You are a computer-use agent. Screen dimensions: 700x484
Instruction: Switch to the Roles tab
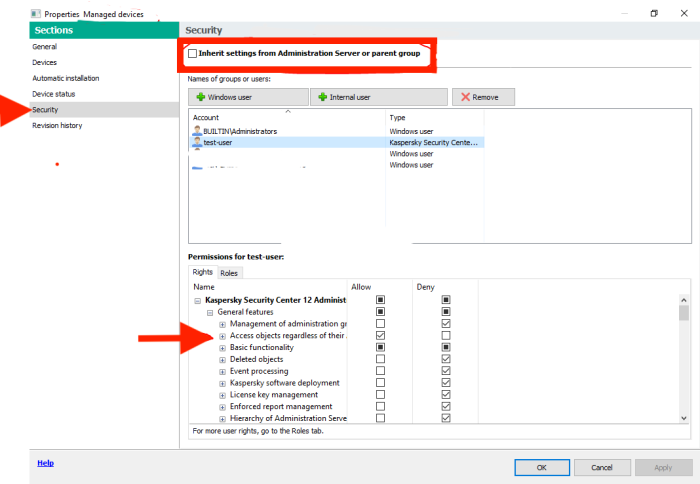tap(229, 273)
